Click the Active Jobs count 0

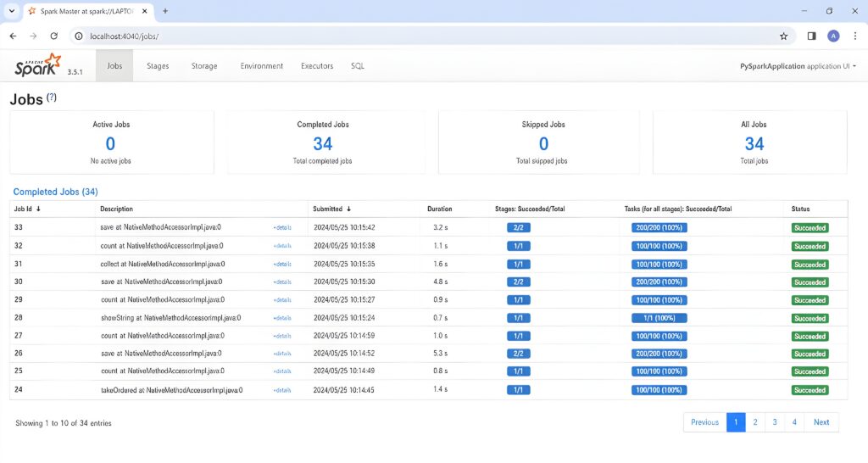click(111, 144)
